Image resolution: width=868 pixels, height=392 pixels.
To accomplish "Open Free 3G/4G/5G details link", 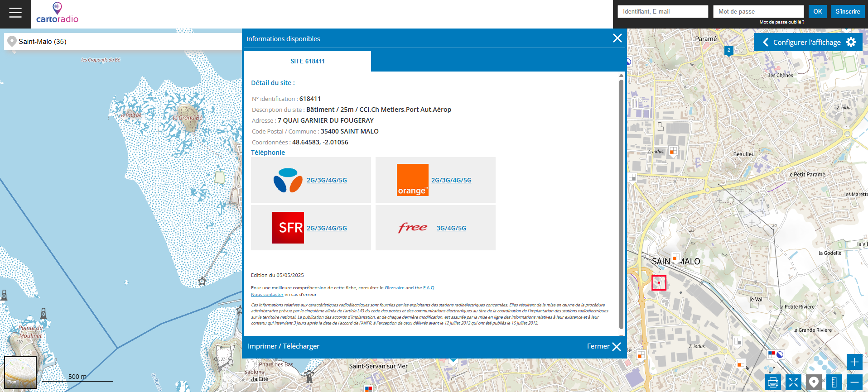I will click(x=451, y=228).
